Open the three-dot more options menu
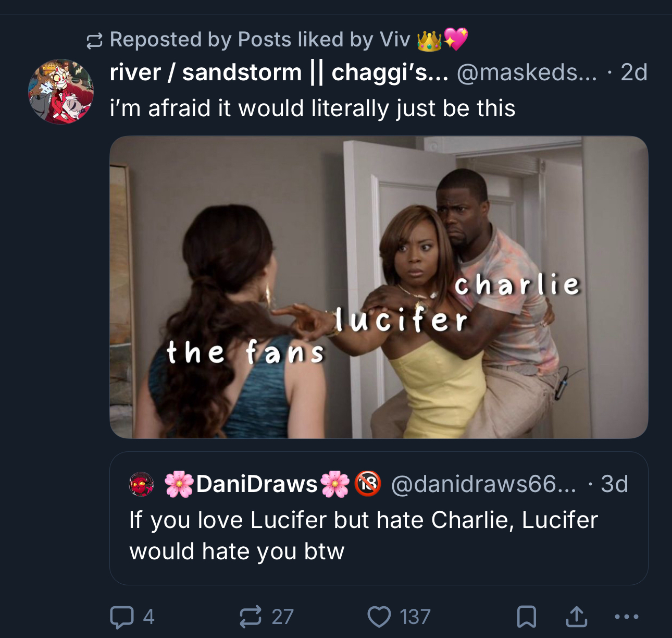The width and height of the screenshot is (672, 638). pos(626,617)
